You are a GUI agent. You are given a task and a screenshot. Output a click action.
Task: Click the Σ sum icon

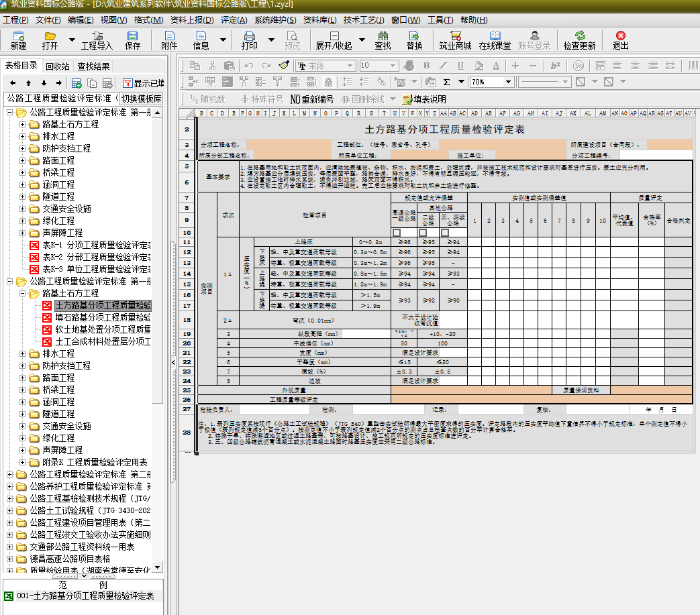pos(446,82)
